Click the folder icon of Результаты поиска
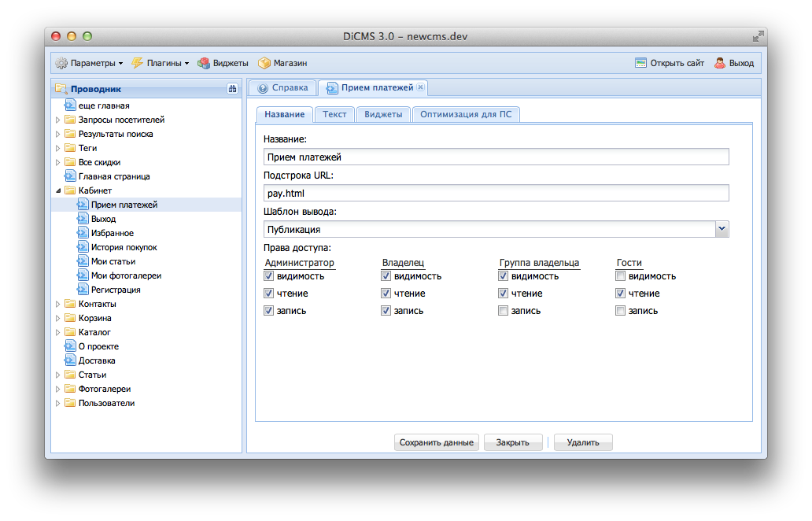Image resolution: width=812 pixels, height=521 pixels. [70, 134]
